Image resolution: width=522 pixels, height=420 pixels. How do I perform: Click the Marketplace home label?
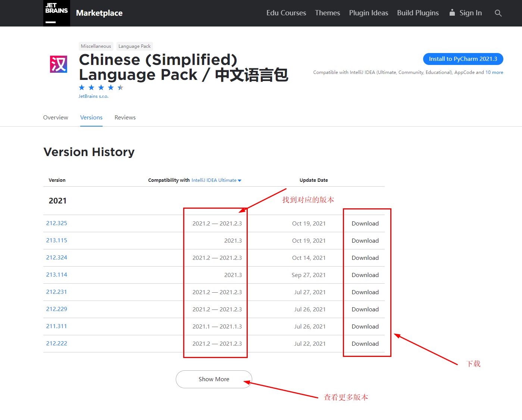[99, 13]
